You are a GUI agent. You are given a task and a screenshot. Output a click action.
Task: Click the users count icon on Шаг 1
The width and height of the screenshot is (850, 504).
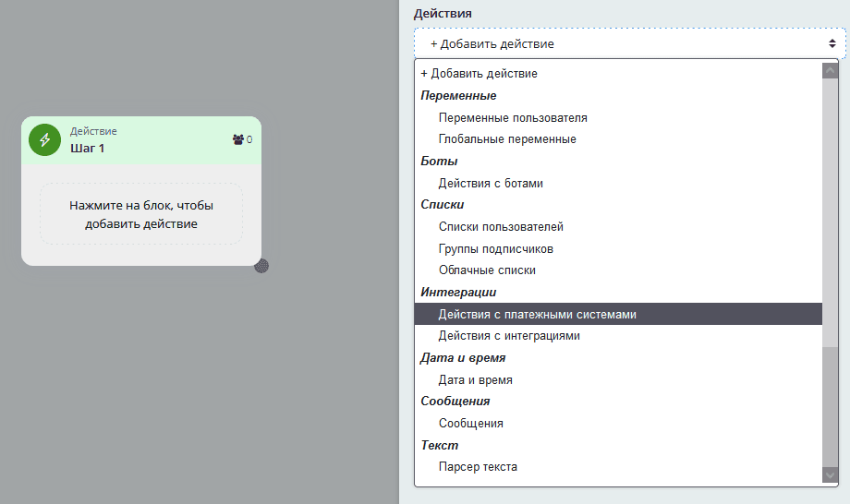point(238,139)
